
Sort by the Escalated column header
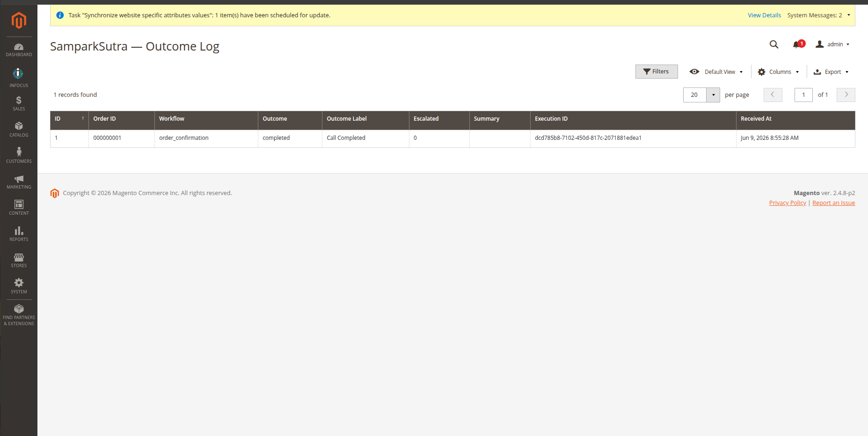pyautogui.click(x=439, y=120)
